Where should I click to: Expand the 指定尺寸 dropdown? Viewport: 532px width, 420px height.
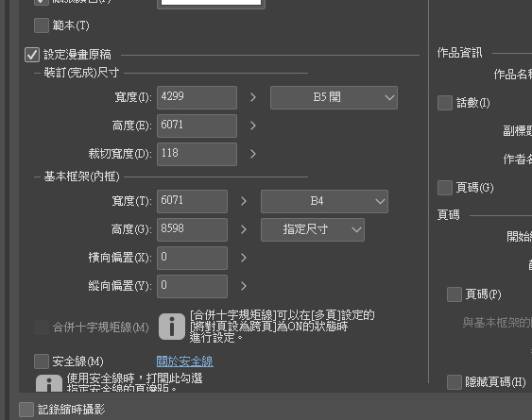[313, 230]
